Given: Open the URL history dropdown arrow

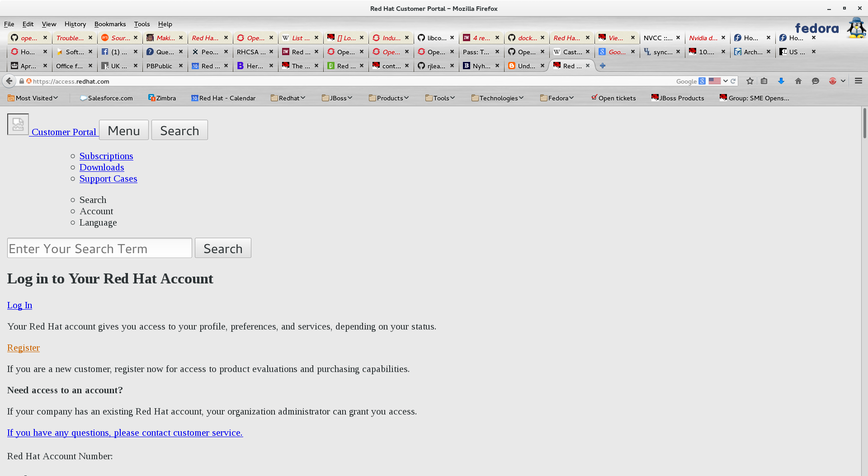Looking at the screenshot, I should pyautogui.click(x=725, y=81).
